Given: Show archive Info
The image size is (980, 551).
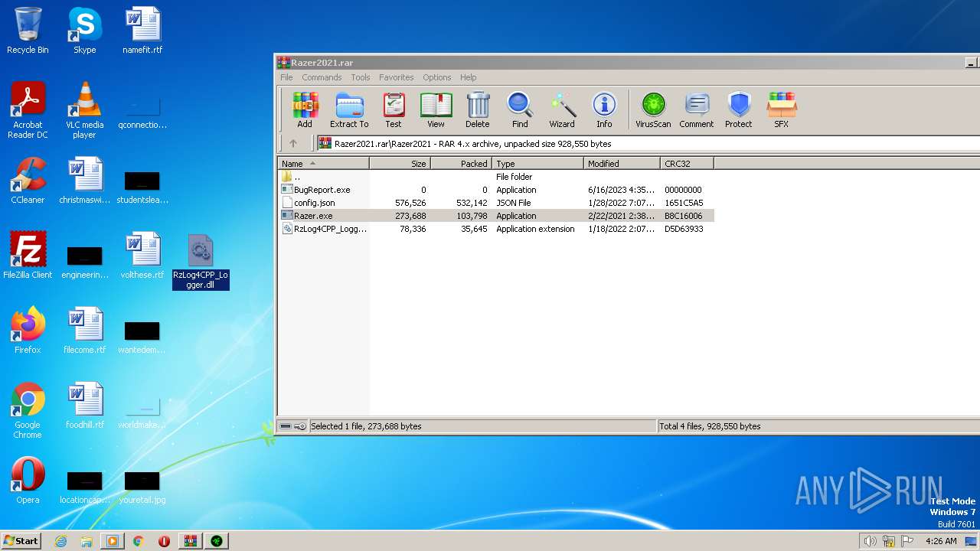Looking at the screenshot, I should (604, 110).
